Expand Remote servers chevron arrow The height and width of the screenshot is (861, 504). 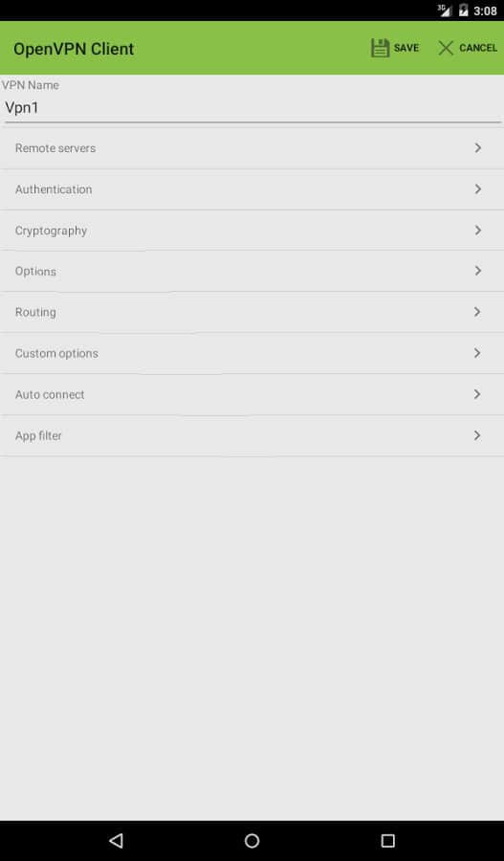477,147
